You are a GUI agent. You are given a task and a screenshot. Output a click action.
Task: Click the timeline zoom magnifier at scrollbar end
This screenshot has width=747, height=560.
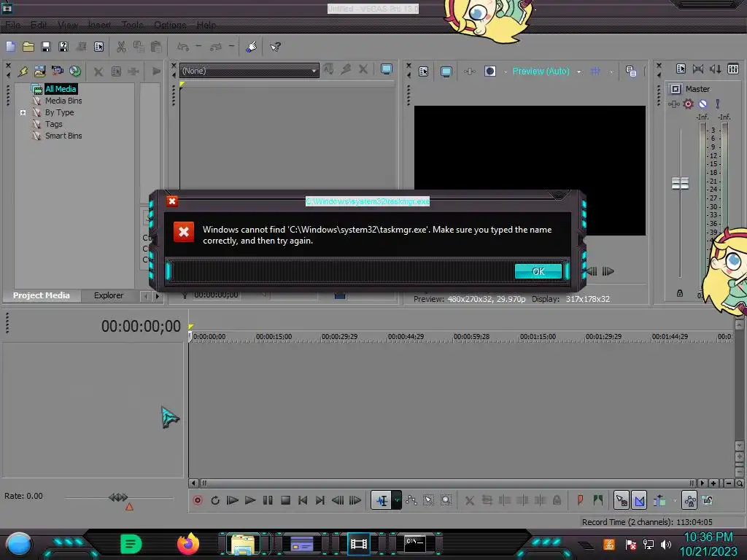(x=740, y=483)
